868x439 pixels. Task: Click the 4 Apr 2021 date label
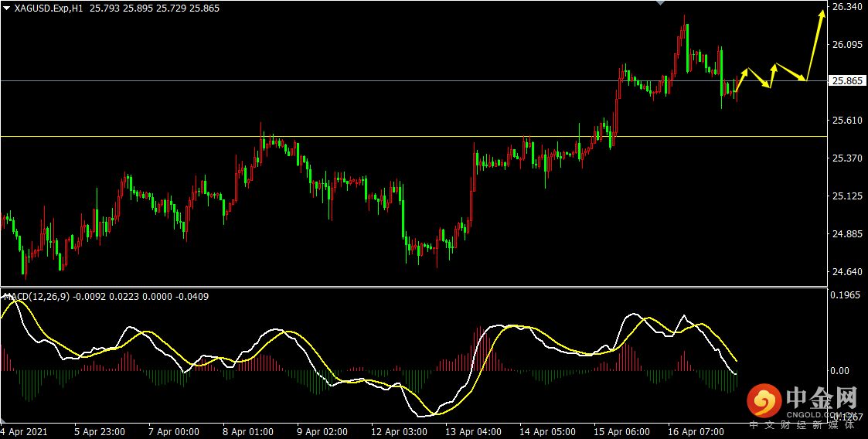pos(24,431)
